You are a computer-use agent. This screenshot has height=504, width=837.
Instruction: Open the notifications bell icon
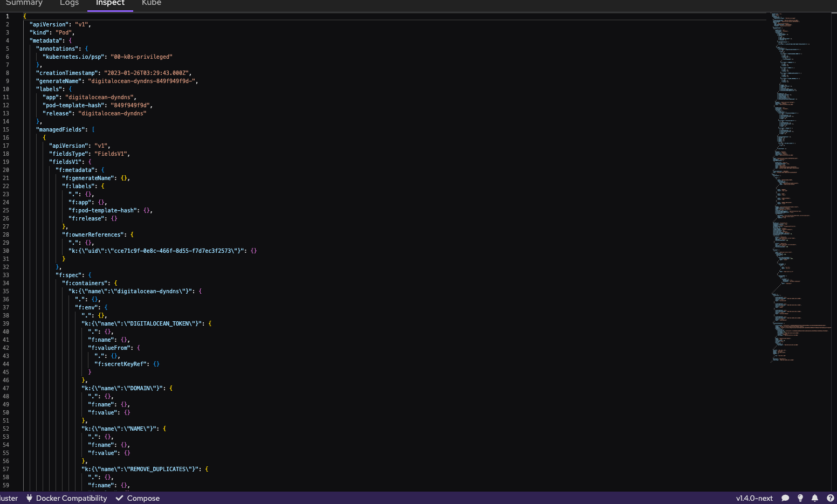(814, 498)
